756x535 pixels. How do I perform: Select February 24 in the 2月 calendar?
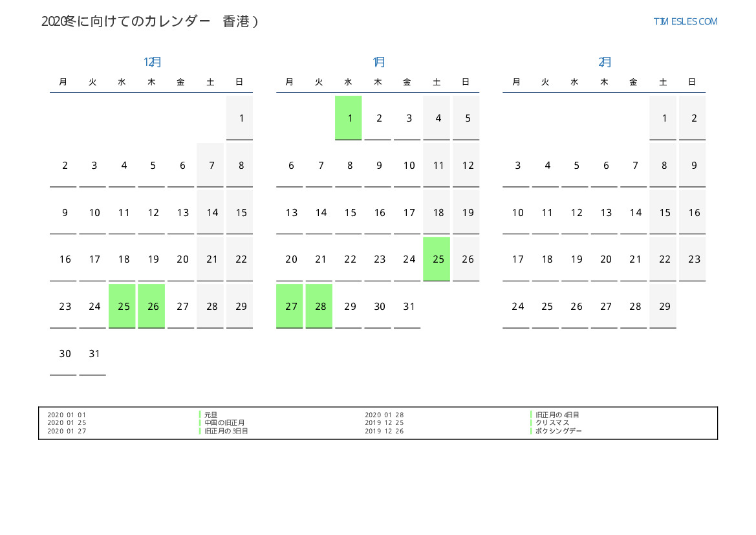[x=516, y=307]
